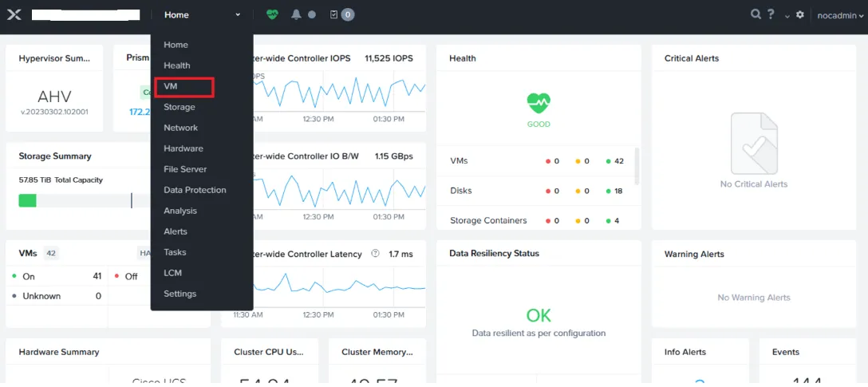Viewport: 868px width, 387px height.
Task: Click the Cluster Memory widget title
Action: coord(377,352)
